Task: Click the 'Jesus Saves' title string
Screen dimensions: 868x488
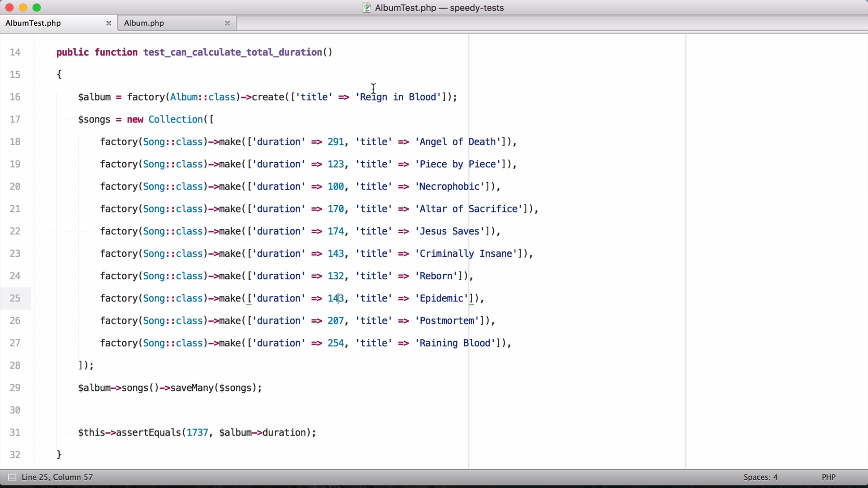Action: coord(450,231)
